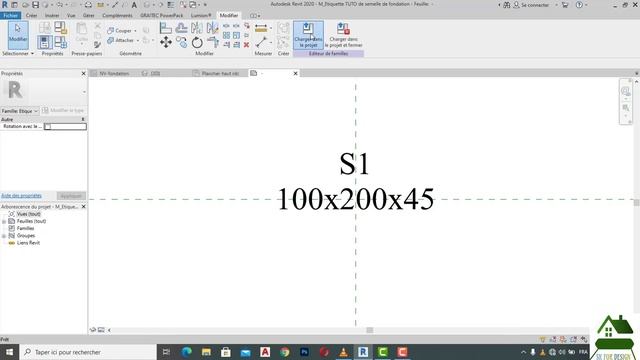Select Liens Revit in project browser
The width and height of the screenshot is (640, 360).
(28, 243)
